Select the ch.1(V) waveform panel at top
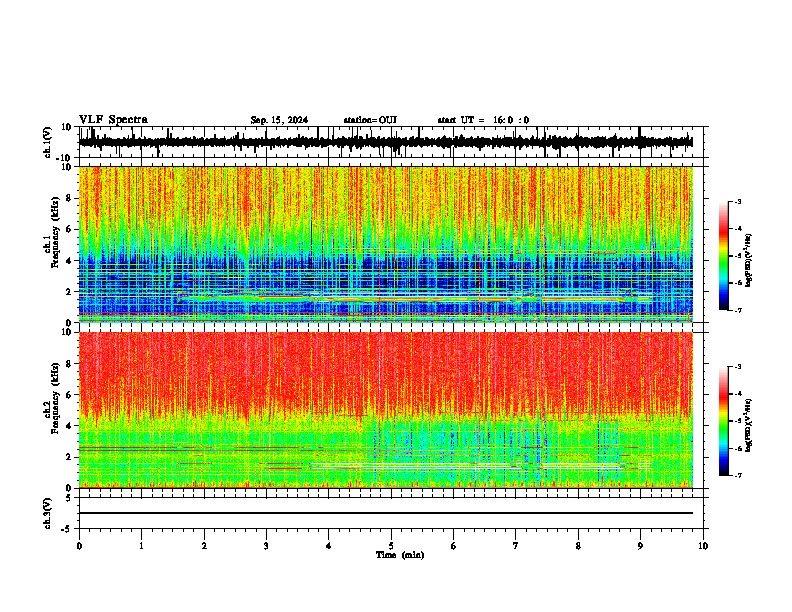This screenshot has height=612, width=792. tap(391, 142)
